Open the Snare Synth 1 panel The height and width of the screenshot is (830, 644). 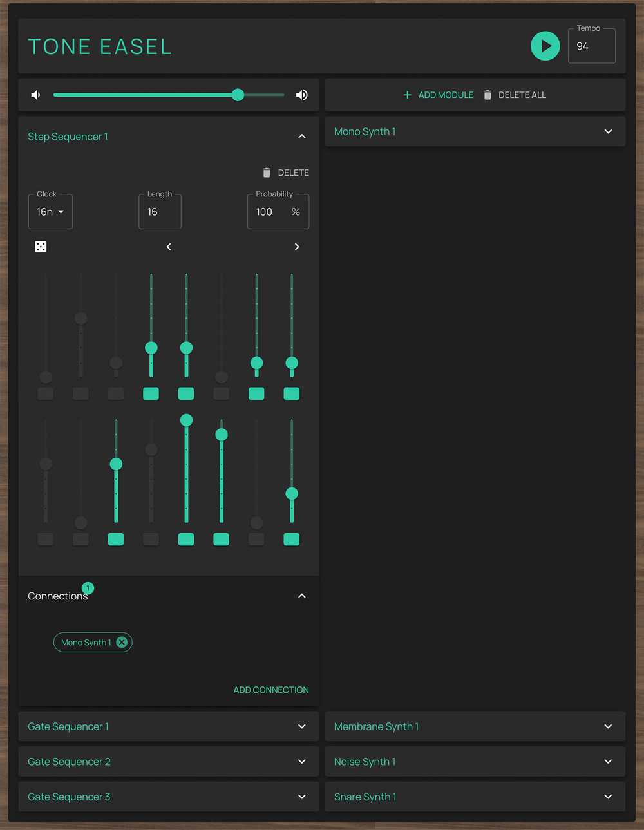[607, 797]
